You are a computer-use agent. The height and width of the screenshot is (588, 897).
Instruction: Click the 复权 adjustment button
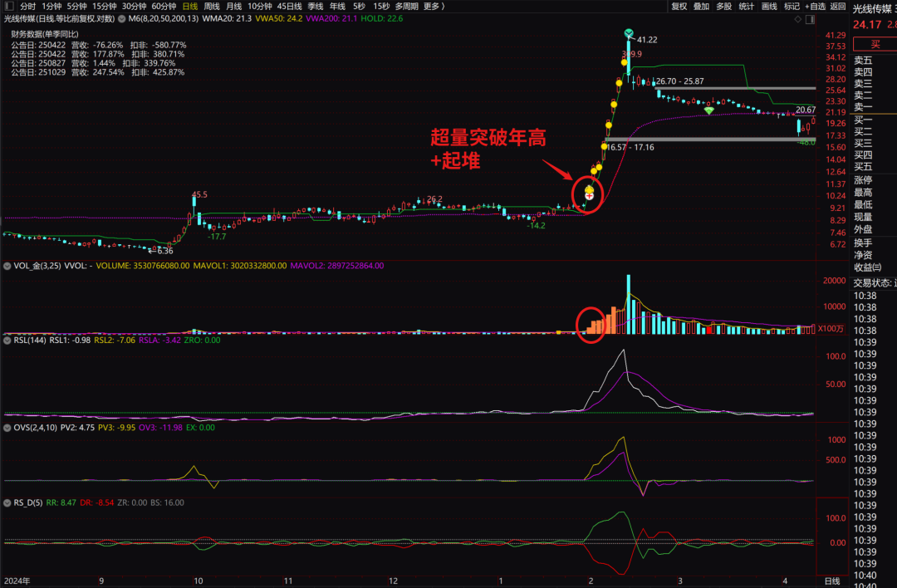coord(679,7)
